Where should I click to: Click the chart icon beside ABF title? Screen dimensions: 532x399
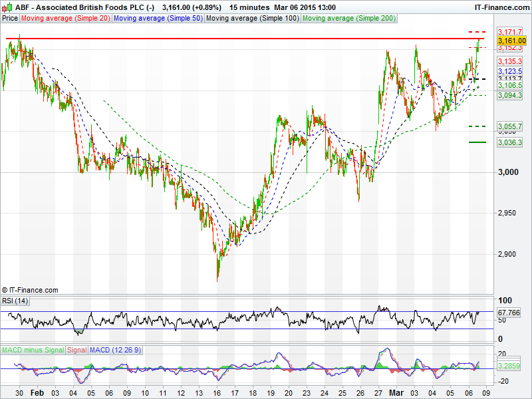point(7,7)
